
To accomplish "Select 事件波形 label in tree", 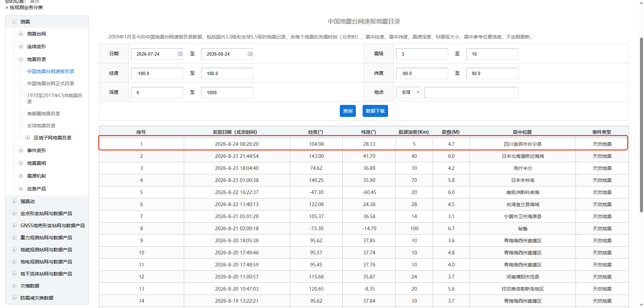I will pos(37,150).
